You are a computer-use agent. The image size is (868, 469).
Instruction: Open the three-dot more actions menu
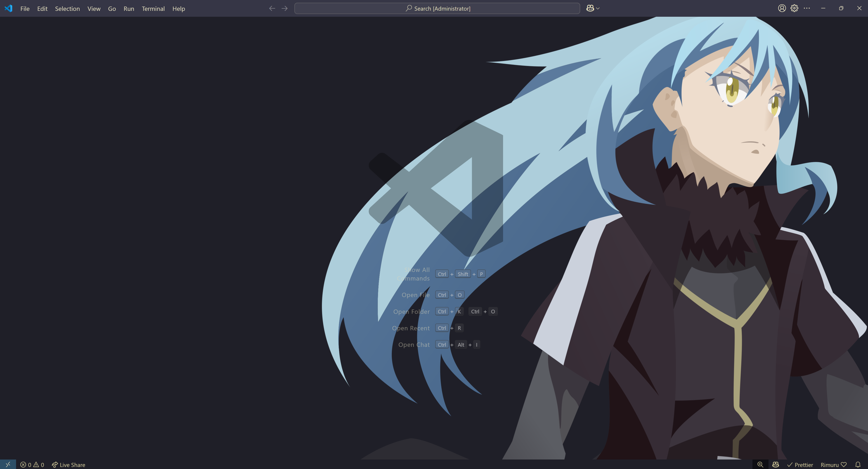point(807,8)
